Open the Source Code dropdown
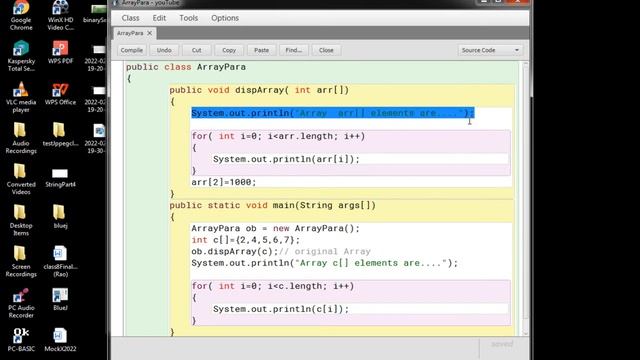640x360 pixels. (x=490, y=50)
